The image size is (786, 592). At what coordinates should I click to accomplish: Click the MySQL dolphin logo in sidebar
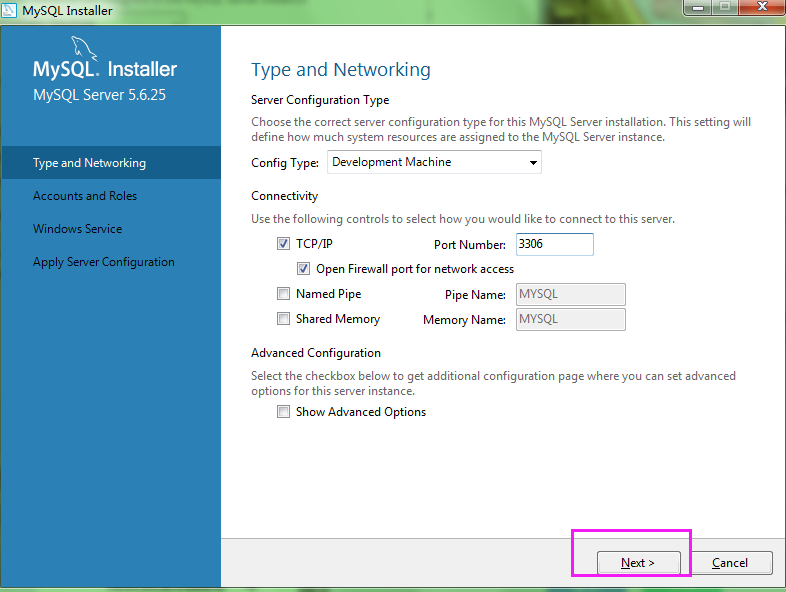click(83, 49)
